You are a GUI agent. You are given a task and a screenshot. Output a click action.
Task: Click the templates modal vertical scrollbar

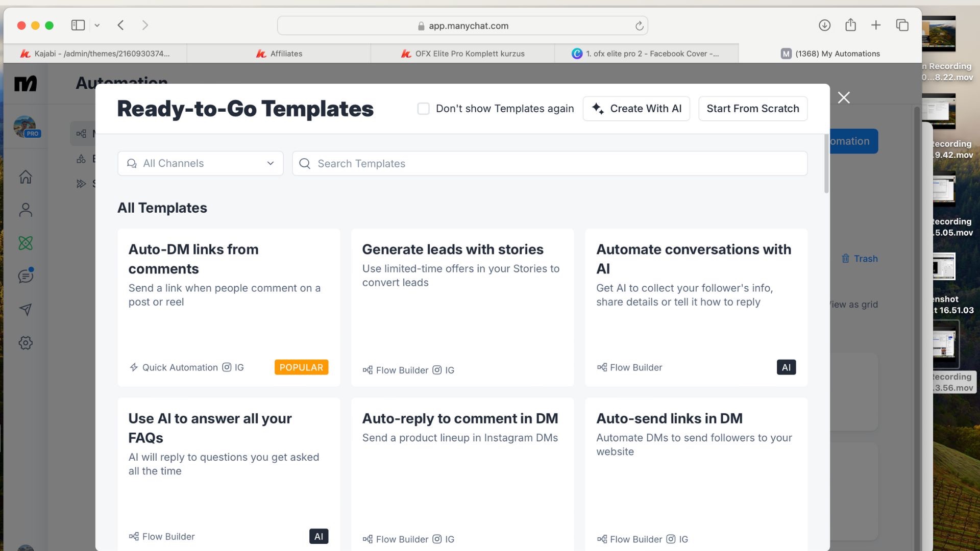pyautogui.click(x=826, y=164)
